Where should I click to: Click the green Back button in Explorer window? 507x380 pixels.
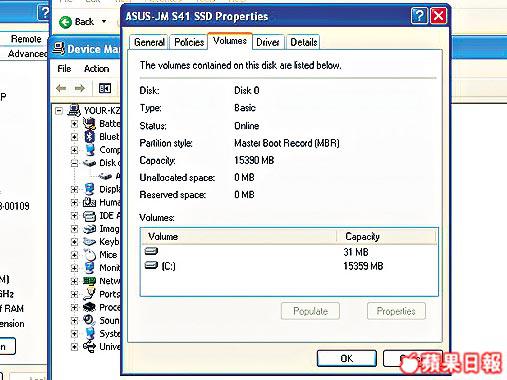(77, 22)
